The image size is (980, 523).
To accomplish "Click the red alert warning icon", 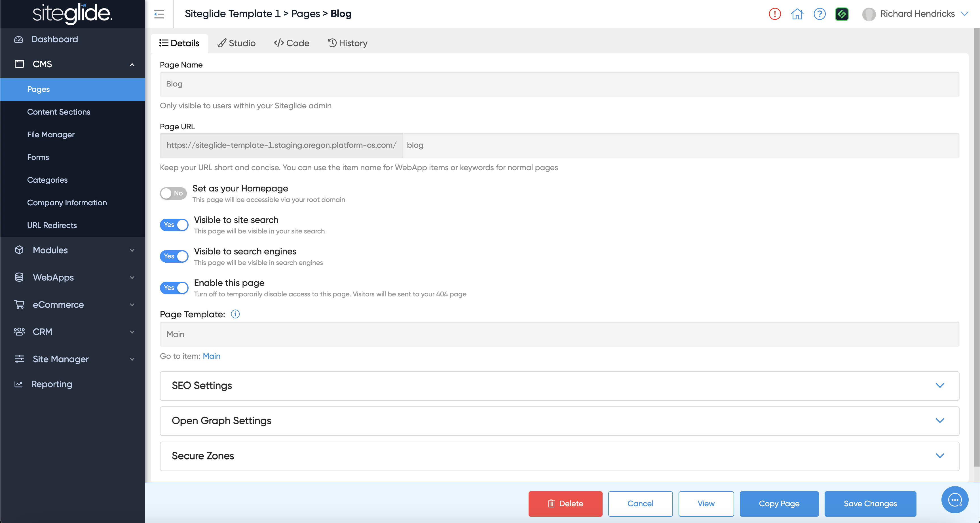I will (775, 14).
